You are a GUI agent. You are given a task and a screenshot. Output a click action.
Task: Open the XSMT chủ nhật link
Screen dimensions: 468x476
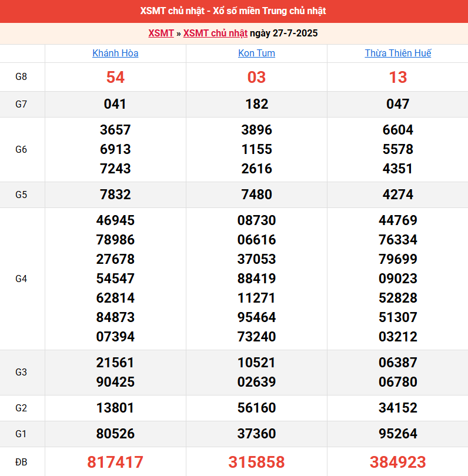(215, 33)
